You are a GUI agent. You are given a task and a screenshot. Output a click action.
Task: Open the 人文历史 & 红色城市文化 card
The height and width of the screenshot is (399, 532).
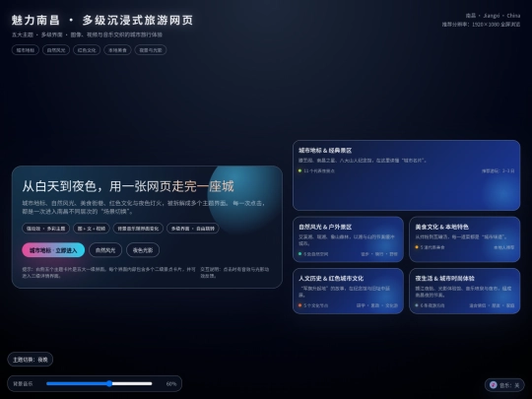pos(348,291)
